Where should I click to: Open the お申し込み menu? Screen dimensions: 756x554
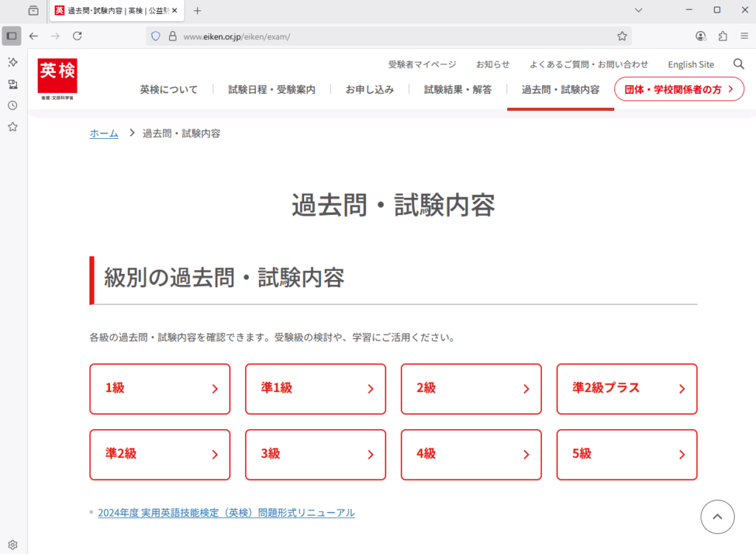[370, 90]
